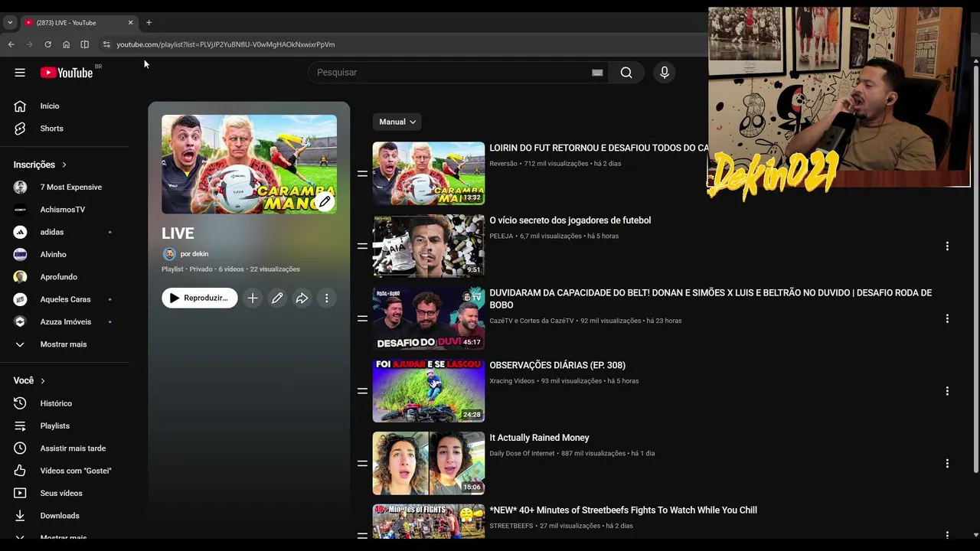Click the por dekin channel link
Viewport: 980px width, 551px height.
194,254
